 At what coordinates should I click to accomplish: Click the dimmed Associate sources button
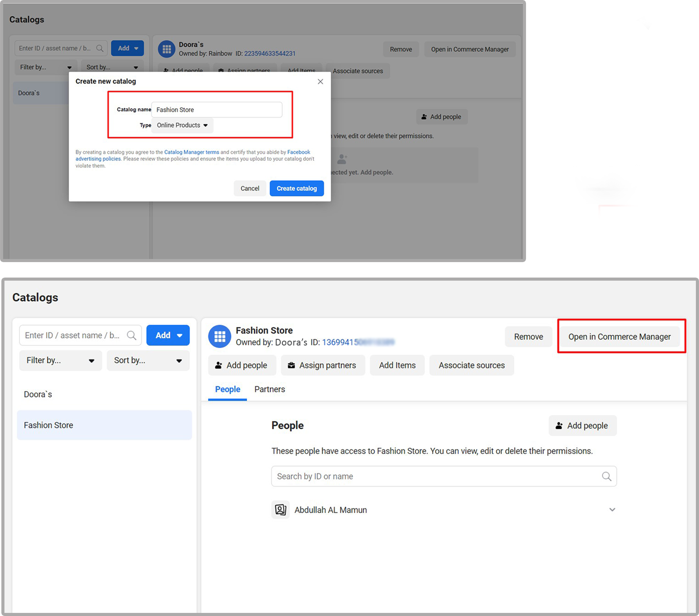coord(358,71)
